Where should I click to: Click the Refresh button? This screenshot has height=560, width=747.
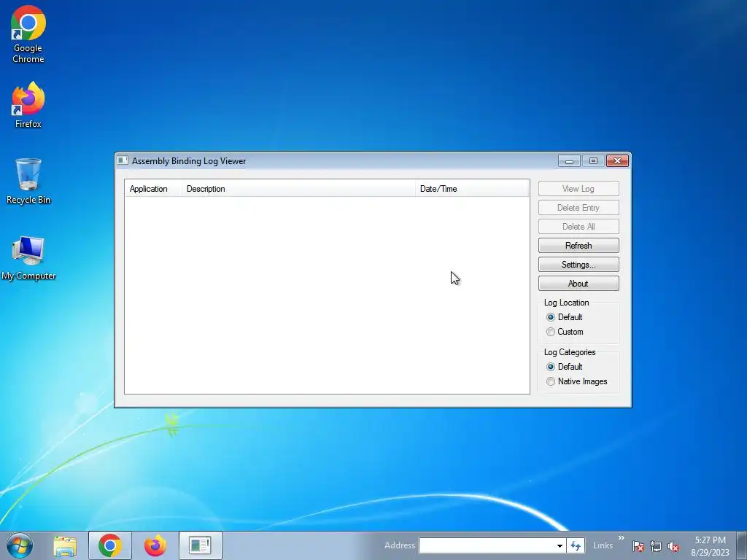point(578,246)
